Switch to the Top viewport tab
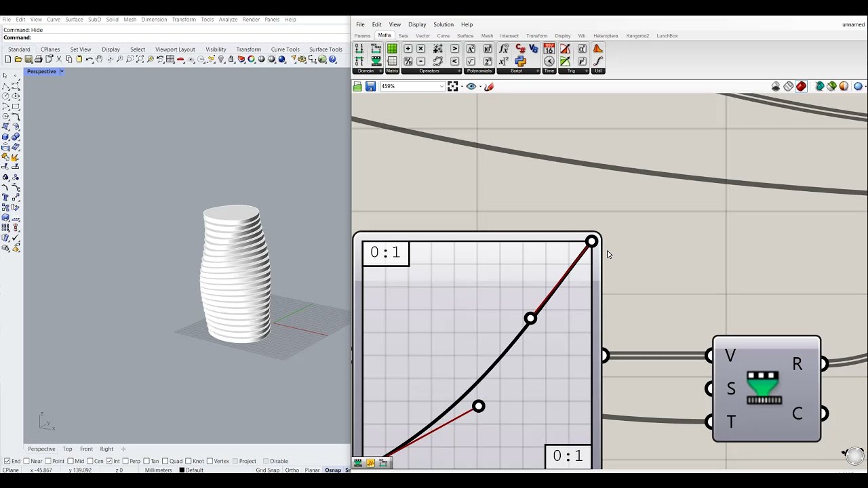 click(67, 449)
